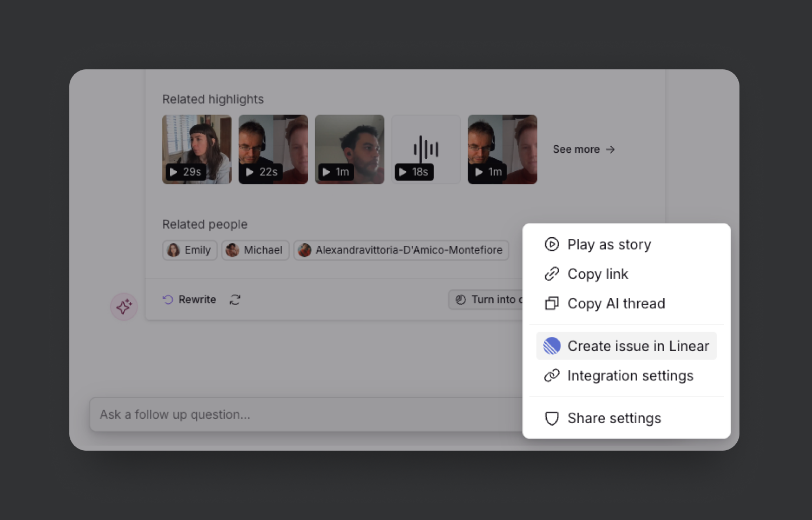Open the Alexandravittoria-D'Amico-Montefiore person chip
This screenshot has height=520, width=812.
[401, 250]
